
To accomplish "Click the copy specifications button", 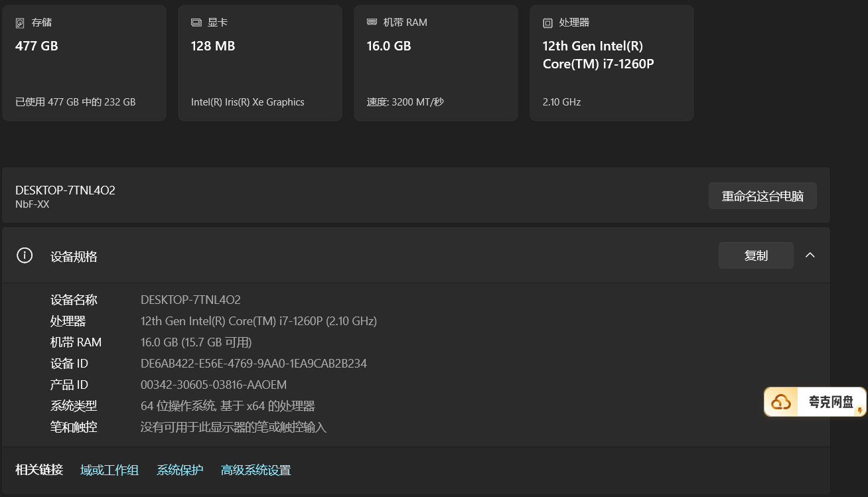I will pos(756,255).
